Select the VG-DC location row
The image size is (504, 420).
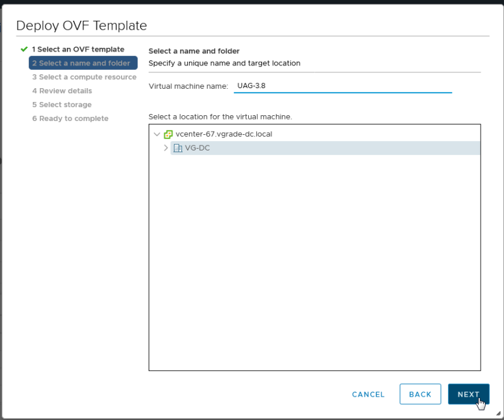[x=325, y=148]
